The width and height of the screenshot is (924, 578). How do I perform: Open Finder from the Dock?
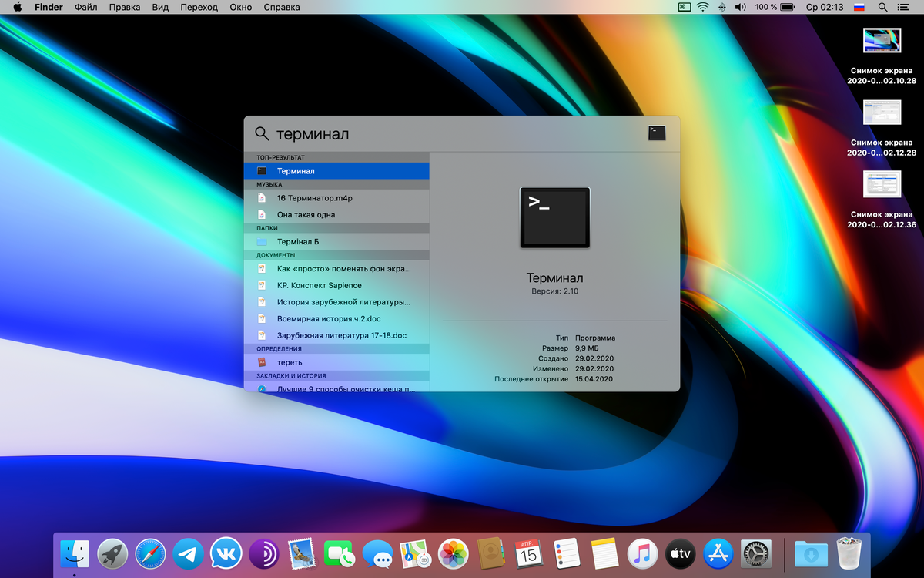[75, 553]
